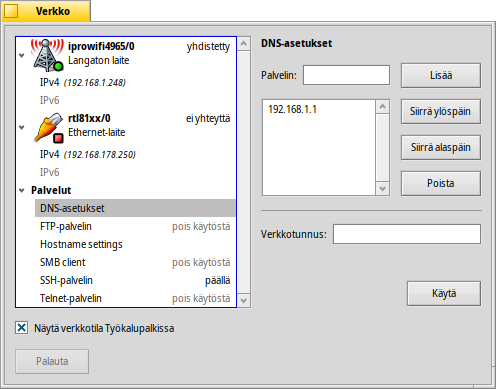Select FTP-palvelin service
This screenshot has width=496, height=389.
coord(135,226)
